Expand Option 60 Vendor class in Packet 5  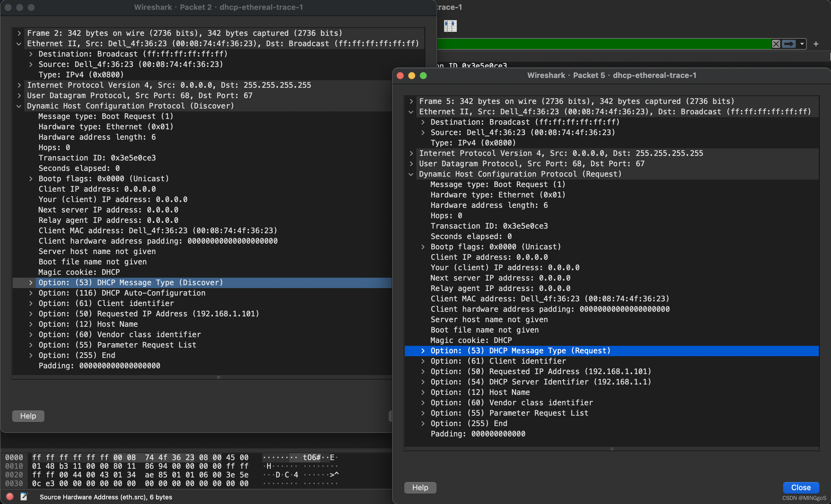(423, 402)
